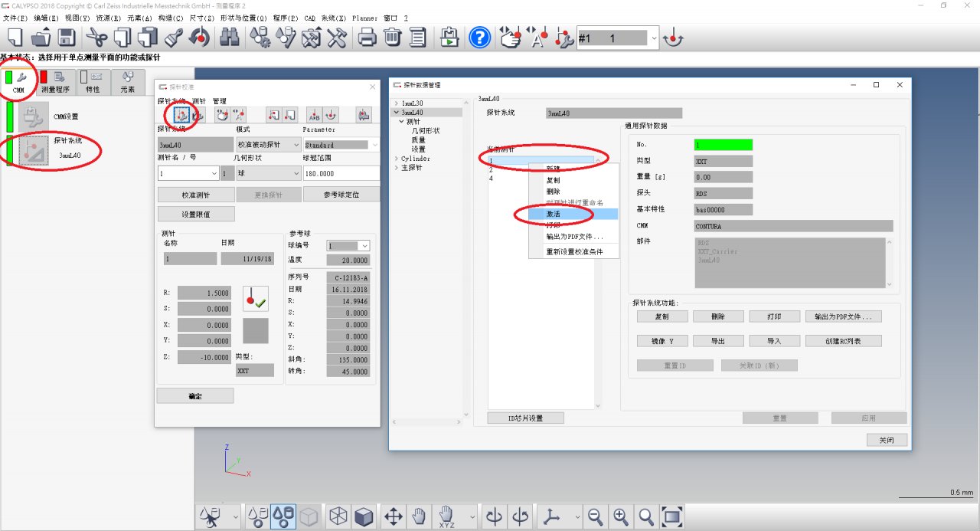Open the stylus number #1 dropdown in main toolbar
This screenshot has height=531, width=980.
coord(653,38)
